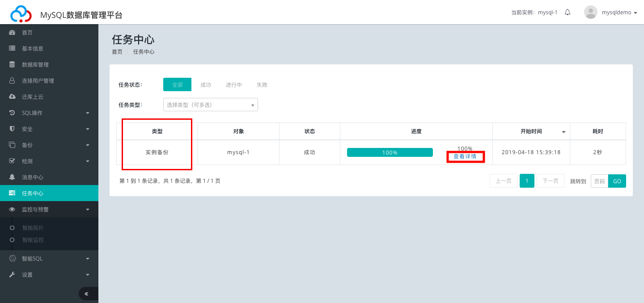This screenshot has height=303, width=644.
Task: Open notifications bell icon in header
Action: click(x=568, y=12)
